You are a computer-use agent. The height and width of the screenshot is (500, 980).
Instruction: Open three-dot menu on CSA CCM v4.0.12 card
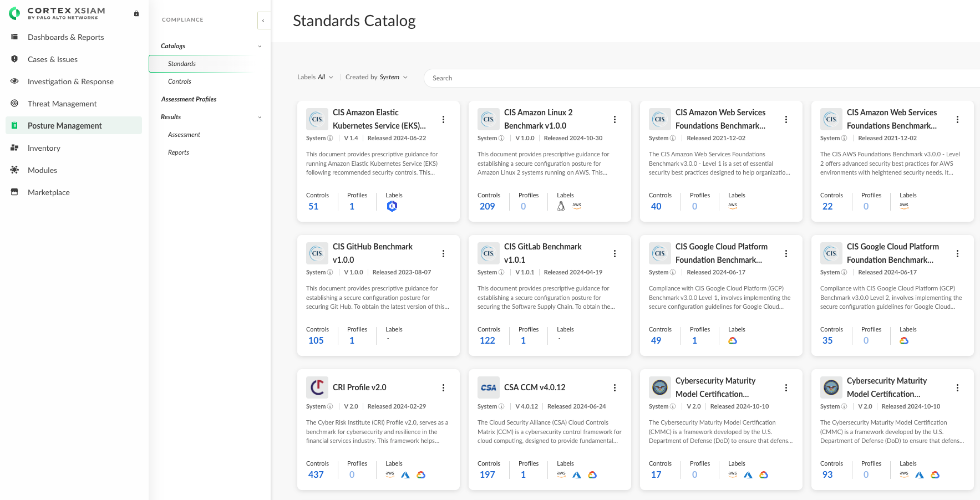coord(615,387)
